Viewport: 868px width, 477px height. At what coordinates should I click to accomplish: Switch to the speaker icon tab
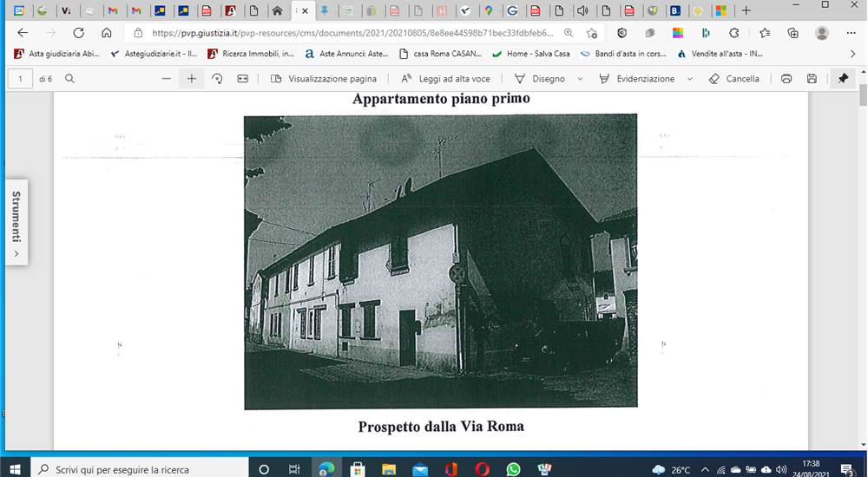click(x=582, y=10)
